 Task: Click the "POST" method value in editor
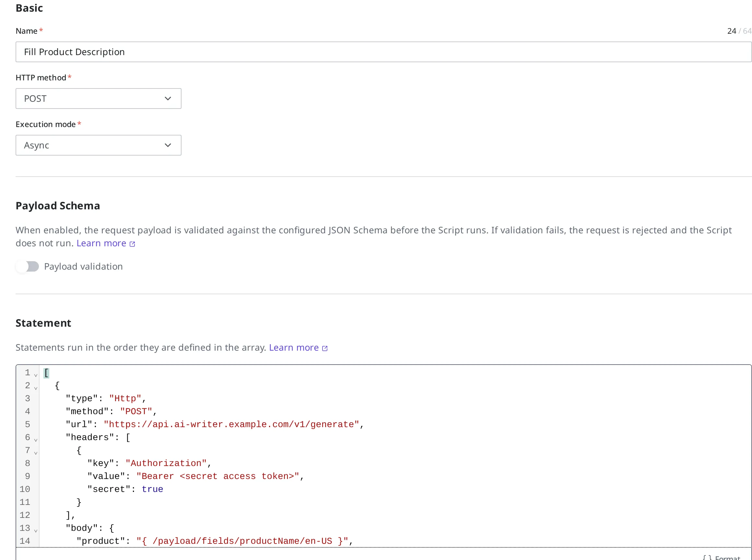[136, 412]
